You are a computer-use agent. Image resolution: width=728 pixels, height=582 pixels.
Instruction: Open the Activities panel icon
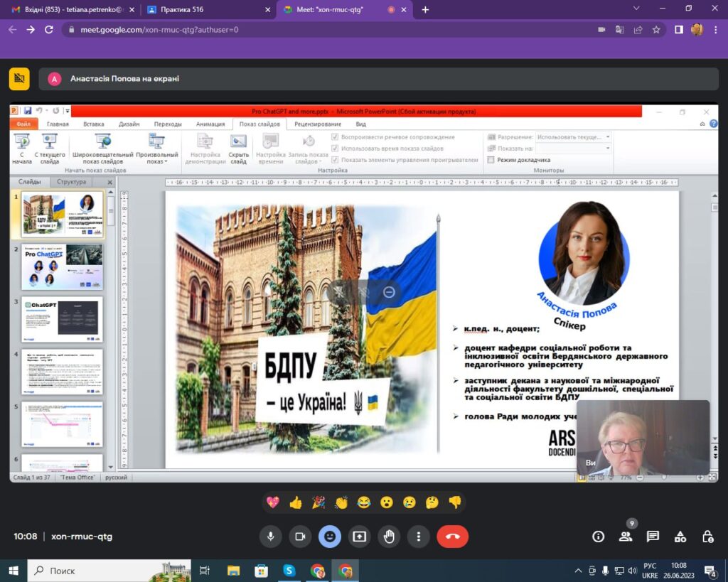tap(680, 537)
